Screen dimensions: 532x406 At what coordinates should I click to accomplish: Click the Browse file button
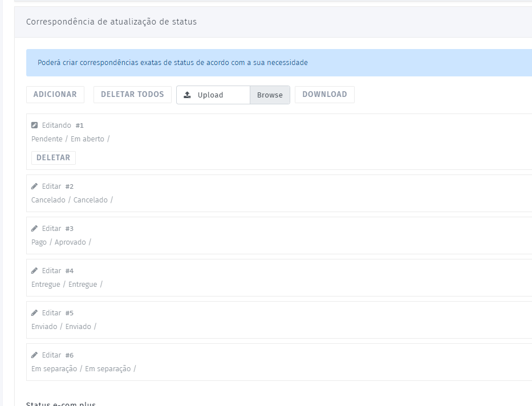[x=270, y=95]
